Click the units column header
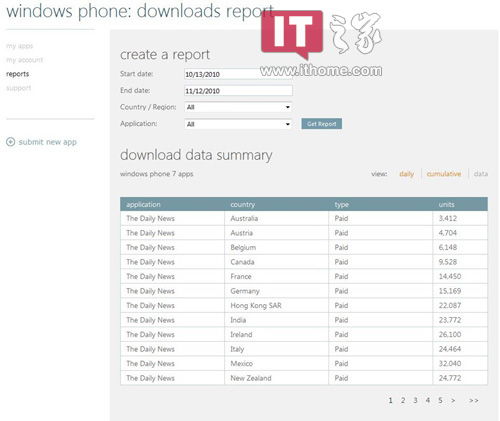 pos(446,204)
